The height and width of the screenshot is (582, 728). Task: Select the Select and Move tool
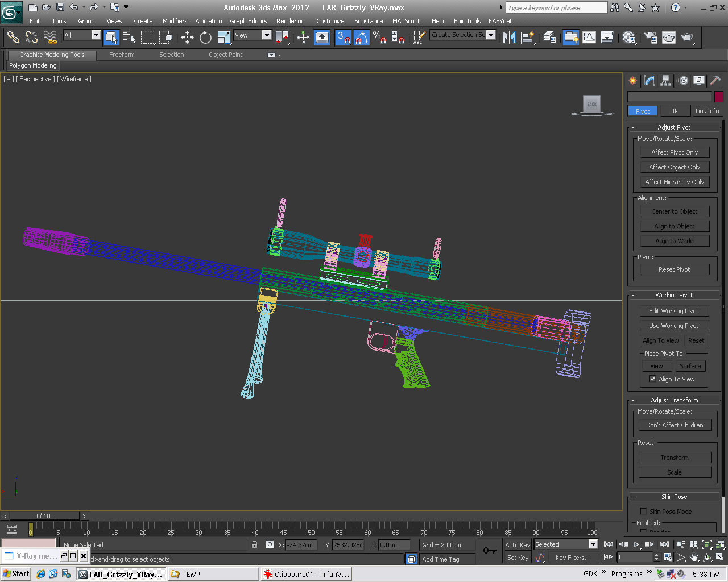pyautogui.click(x=187, y=38)
